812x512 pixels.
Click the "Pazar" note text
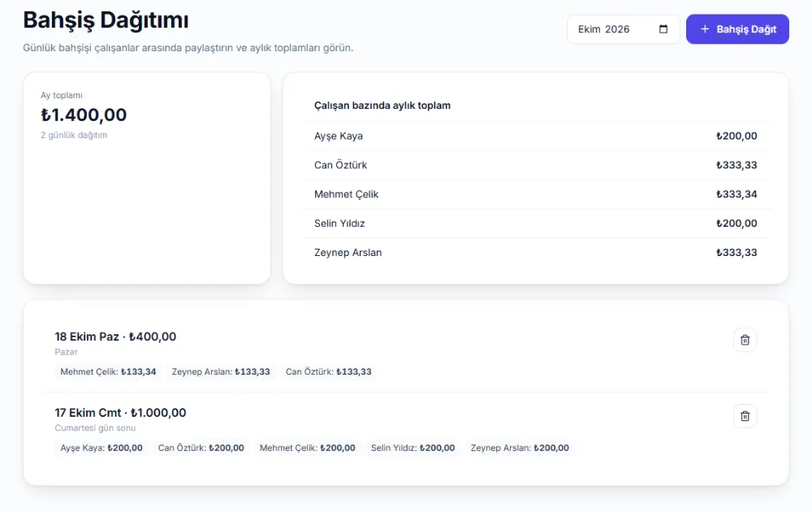click(x=67, y=352)
